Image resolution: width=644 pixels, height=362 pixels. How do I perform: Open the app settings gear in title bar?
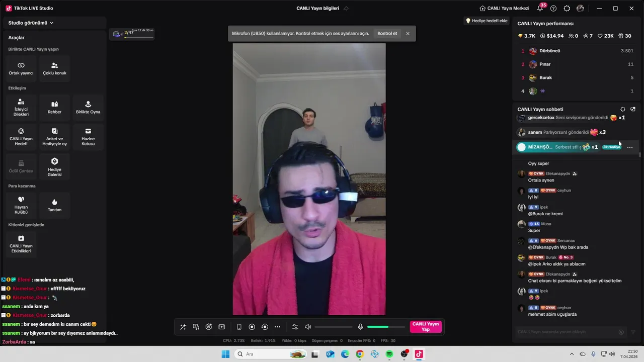pyautogui.click(x=567, y=9)
